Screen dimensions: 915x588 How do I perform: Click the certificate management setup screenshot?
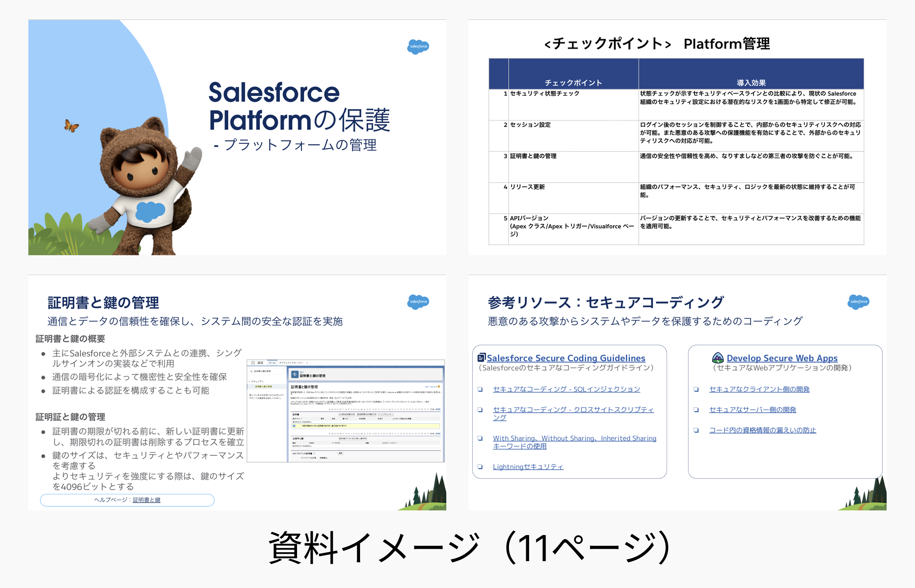tap(346, 410)
